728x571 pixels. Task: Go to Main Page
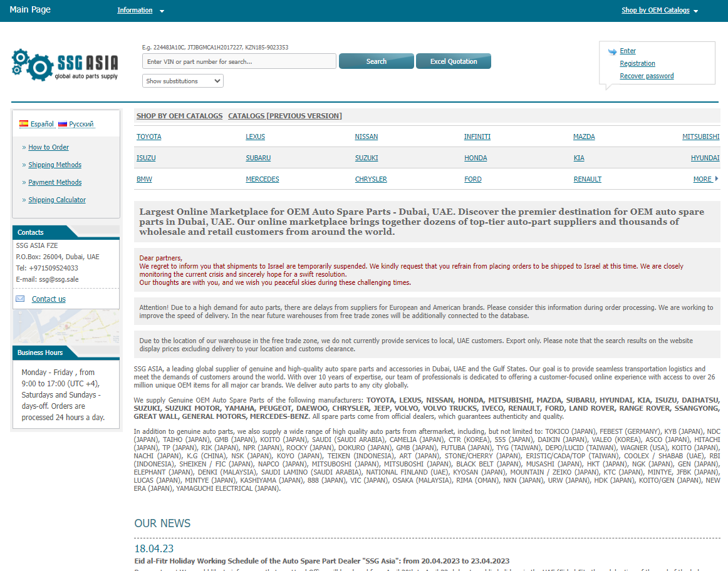(30, 10)
